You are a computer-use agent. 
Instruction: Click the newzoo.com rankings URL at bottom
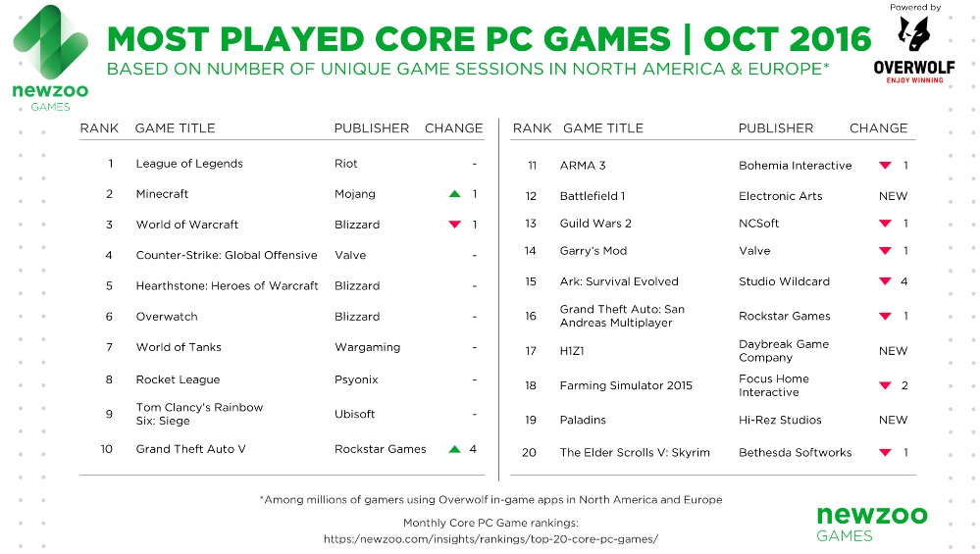point(490,538)
